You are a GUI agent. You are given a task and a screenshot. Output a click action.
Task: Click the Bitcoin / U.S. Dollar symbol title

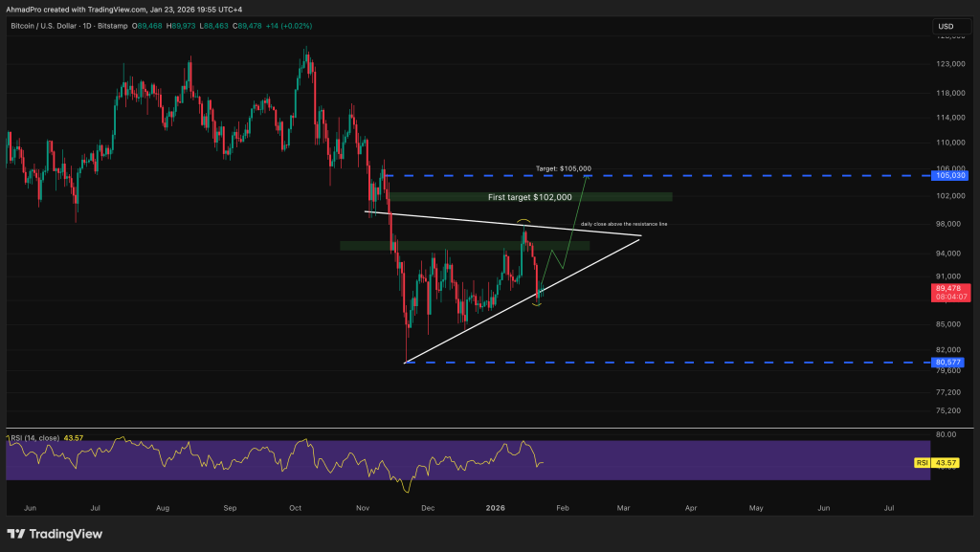56,26
